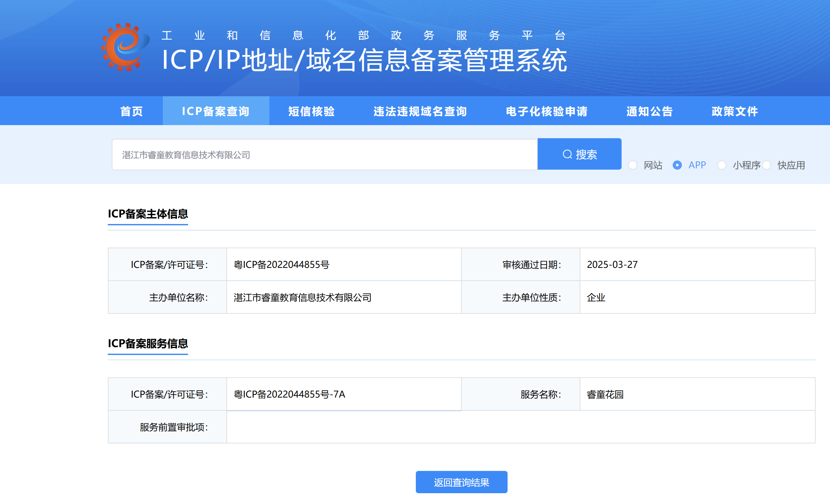Click 返回查询结果 button
This screenshot has height=504, width=830.
(461, 482)
